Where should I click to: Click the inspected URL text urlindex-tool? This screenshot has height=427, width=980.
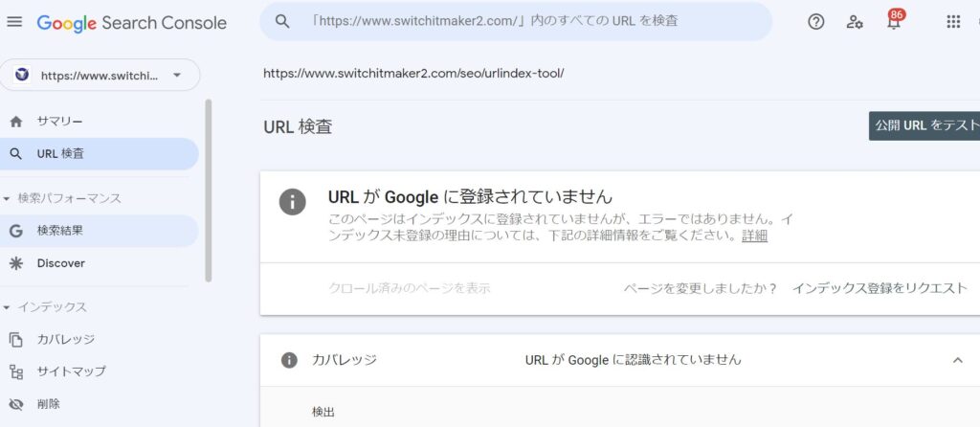(x=413, y=73)
